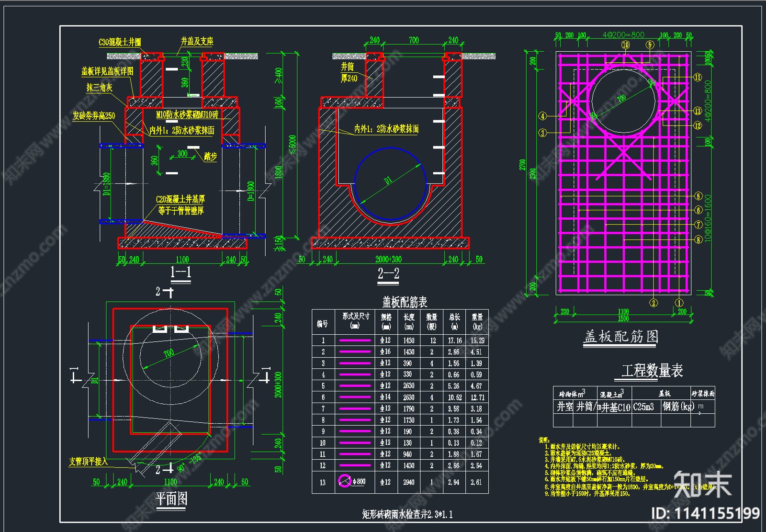This screenshot has width=766, height=532.
Task: Select the '2700' dimension left of the rebar plan
Action: (522, 165)
